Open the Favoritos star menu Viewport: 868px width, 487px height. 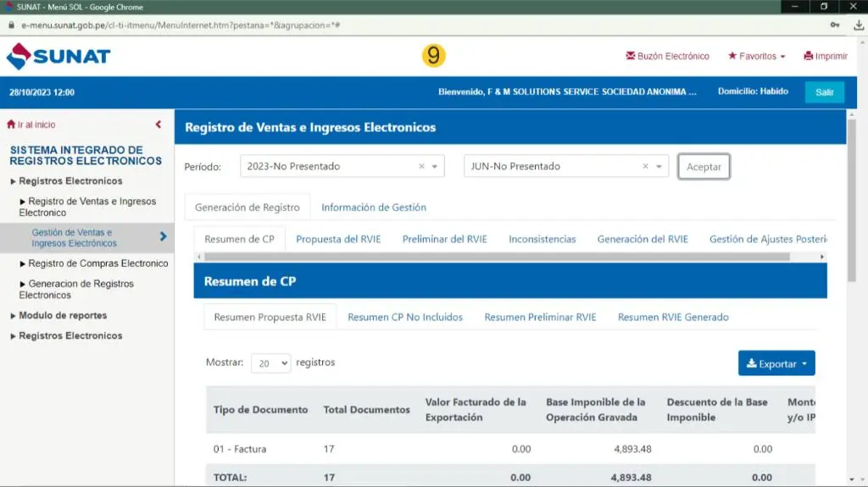pyautogui.click(x=756, y=57)
